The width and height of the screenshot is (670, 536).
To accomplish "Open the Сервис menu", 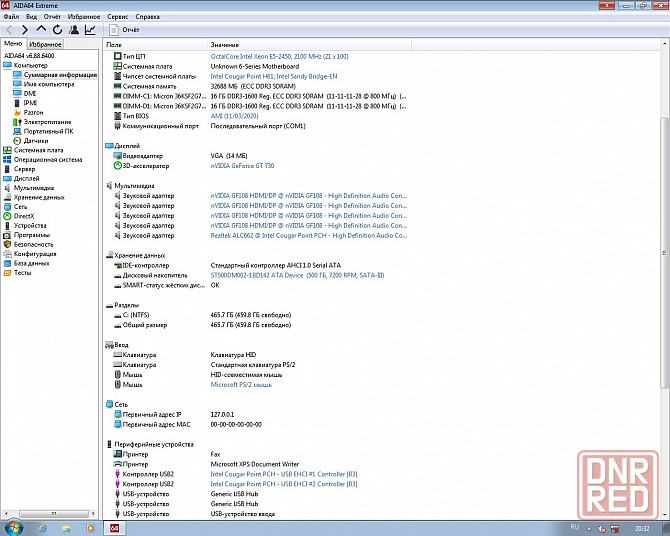I will coord(118,17).
